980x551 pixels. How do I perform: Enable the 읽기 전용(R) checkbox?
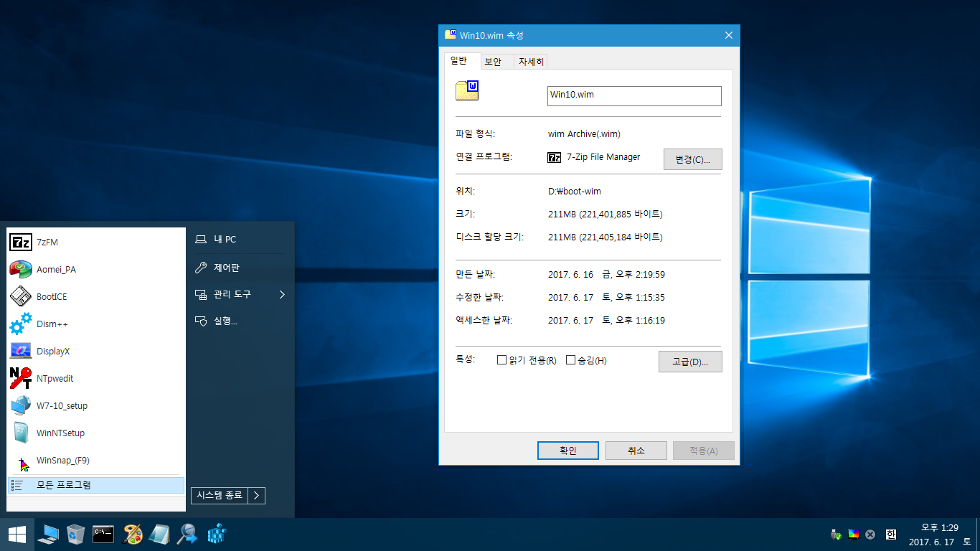[x=502, y=360]
